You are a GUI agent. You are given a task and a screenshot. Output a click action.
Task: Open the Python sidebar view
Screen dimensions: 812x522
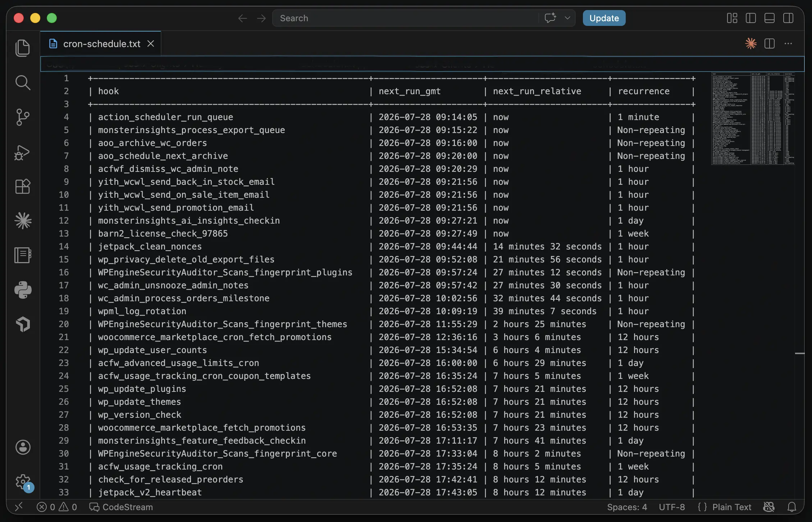point(23,290)
